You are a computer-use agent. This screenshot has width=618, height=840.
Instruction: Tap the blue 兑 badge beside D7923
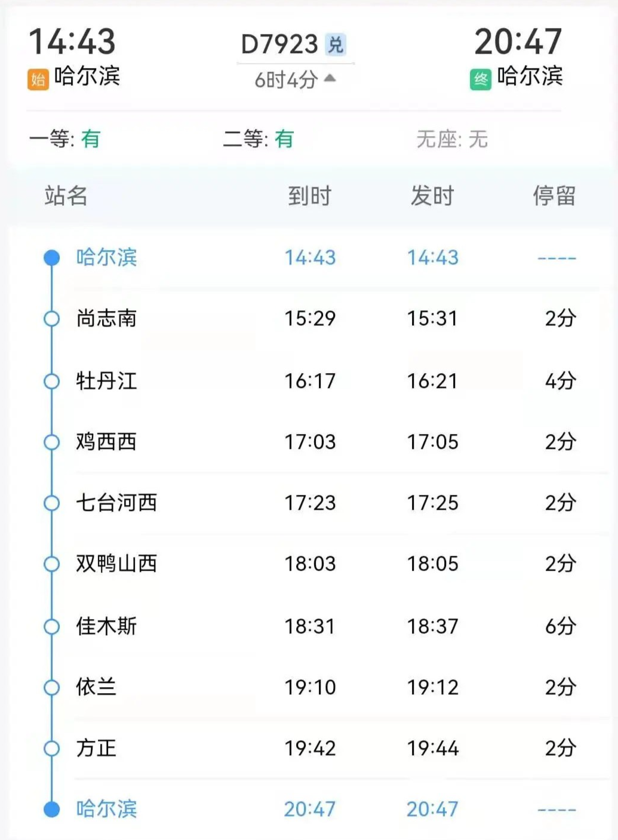(x=336, y=45)
